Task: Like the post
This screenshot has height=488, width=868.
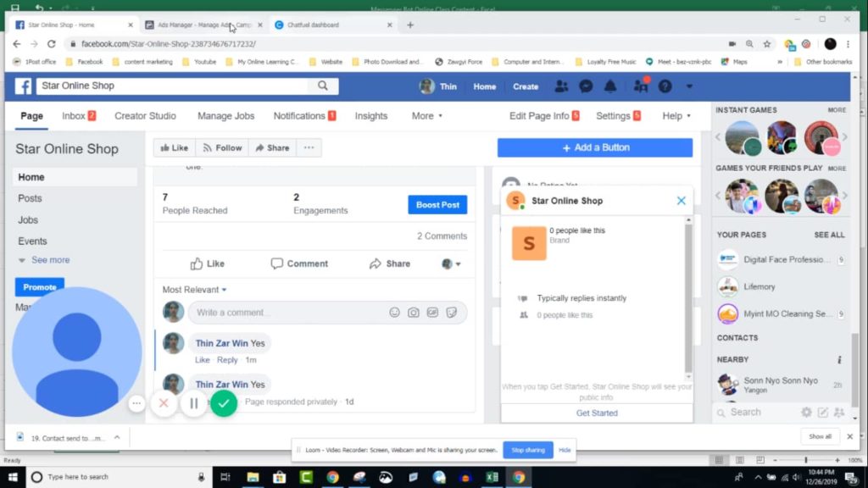Action: (208, 264)
